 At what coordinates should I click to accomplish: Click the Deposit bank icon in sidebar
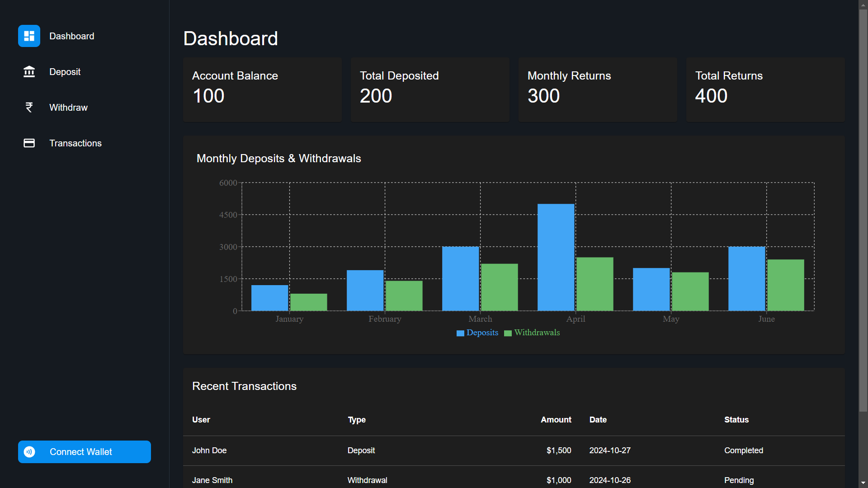point(29,71)
